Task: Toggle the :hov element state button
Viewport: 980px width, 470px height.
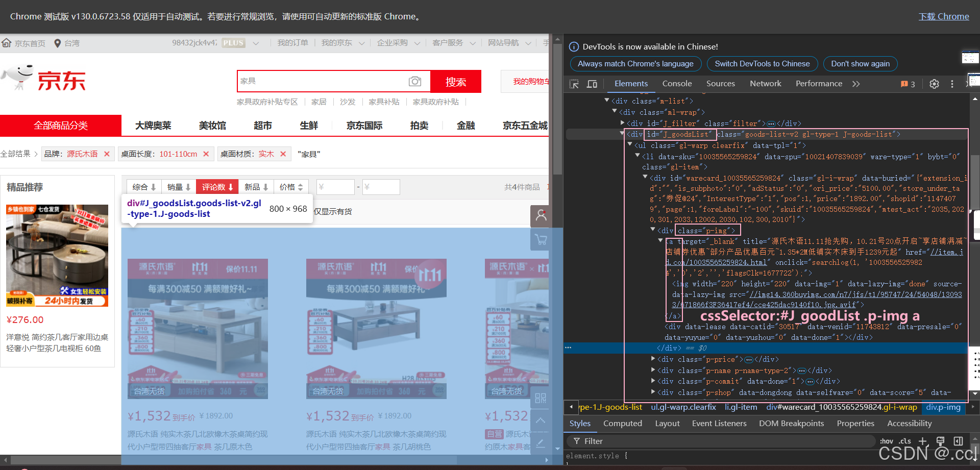Action: (887, 441)
